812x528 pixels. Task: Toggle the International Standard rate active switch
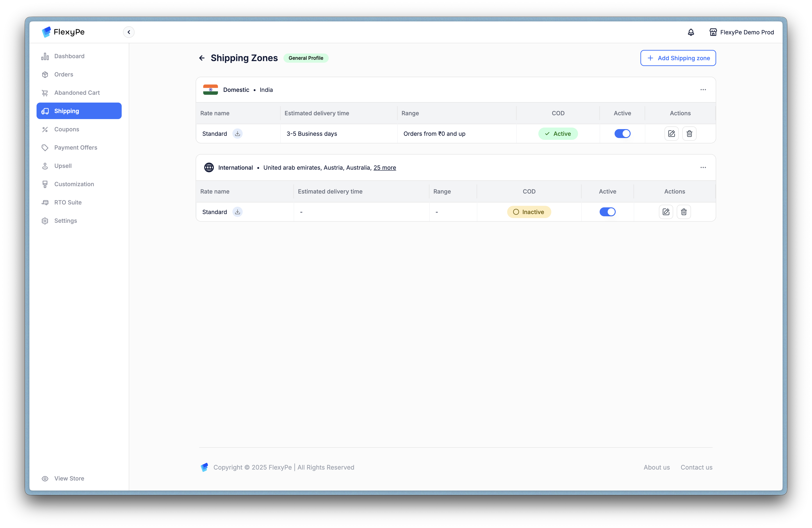[x=607, y=212]
